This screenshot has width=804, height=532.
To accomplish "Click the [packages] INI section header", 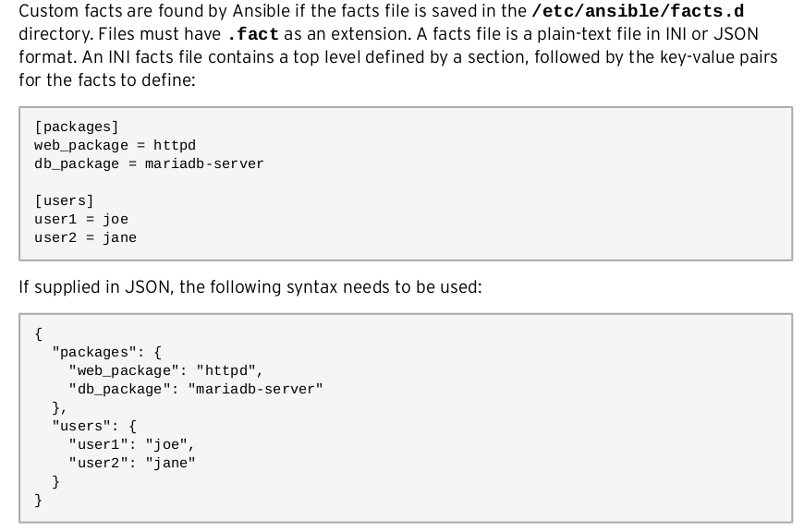I will pos(77,127).
